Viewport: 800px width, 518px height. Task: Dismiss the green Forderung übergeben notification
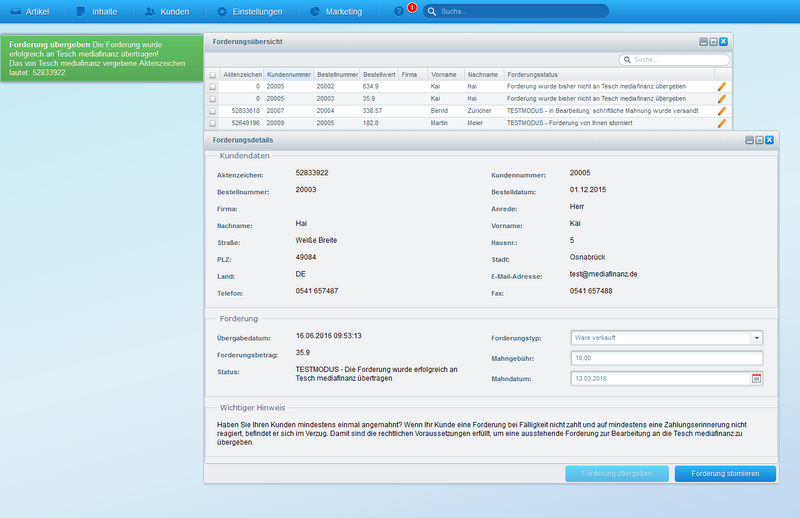102,58
